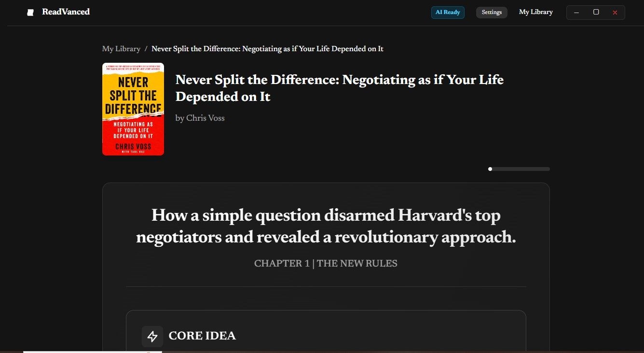Click the white progress slider handle
The width and height of the screenshot is (644, 353).
(x=490, y=169)
